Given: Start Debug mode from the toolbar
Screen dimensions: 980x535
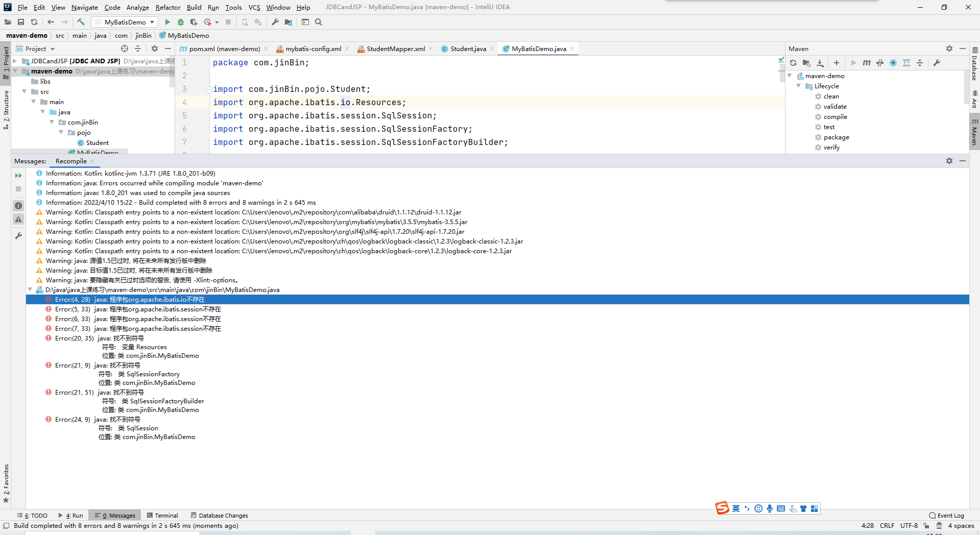Looking at the screenshot, I should tap(181, 22).
